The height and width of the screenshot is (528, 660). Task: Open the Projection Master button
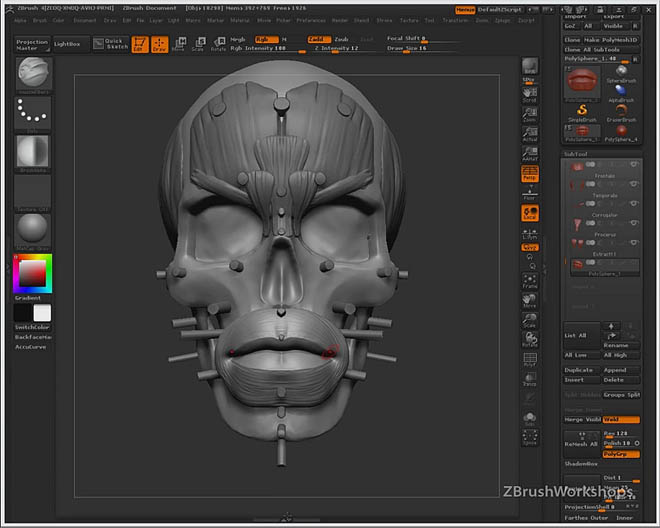32,45
